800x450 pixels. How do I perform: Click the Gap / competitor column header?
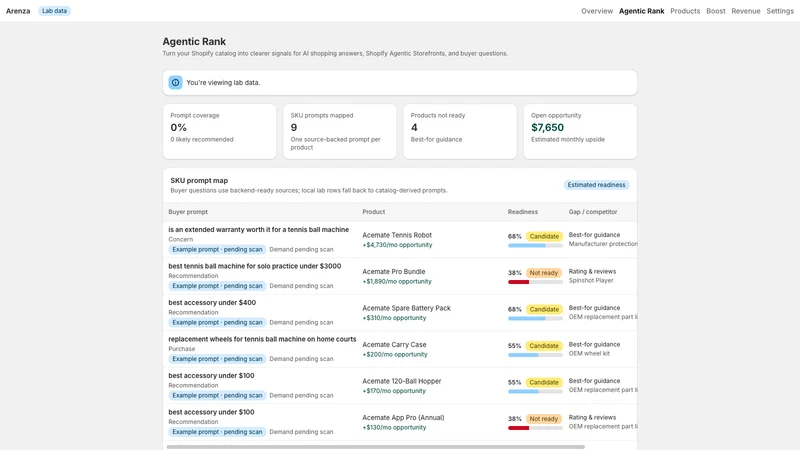pyautogui.click(x=593, y=212)
